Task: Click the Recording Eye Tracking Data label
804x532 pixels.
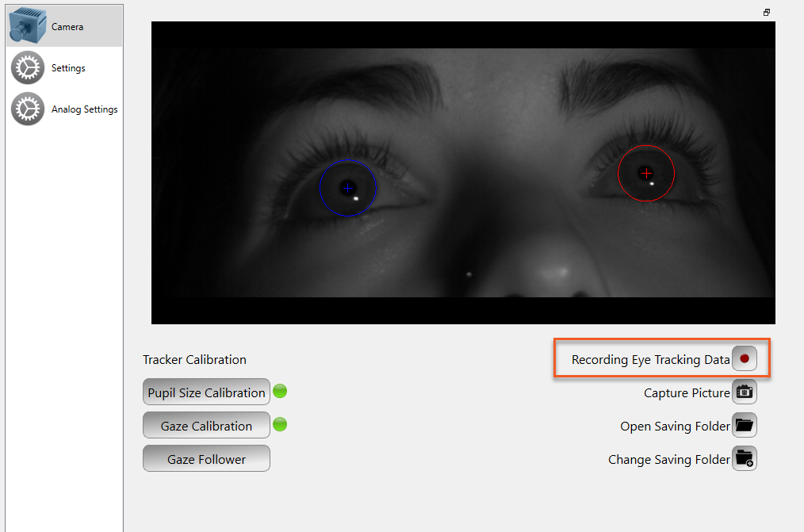Action: (650, 359)
